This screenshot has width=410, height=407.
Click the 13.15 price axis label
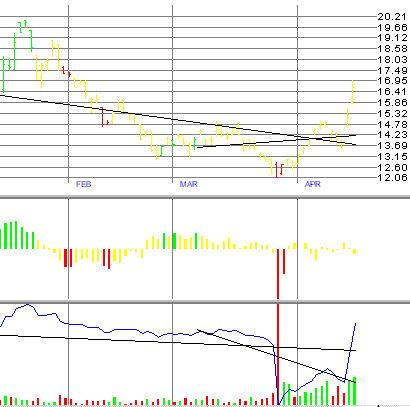[x=392, y=156]
